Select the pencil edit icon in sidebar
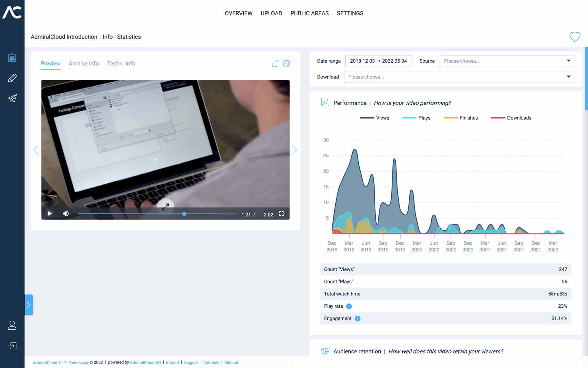This screenshot has height=368, width=588. pyautogui.click(x=12, y=78)
